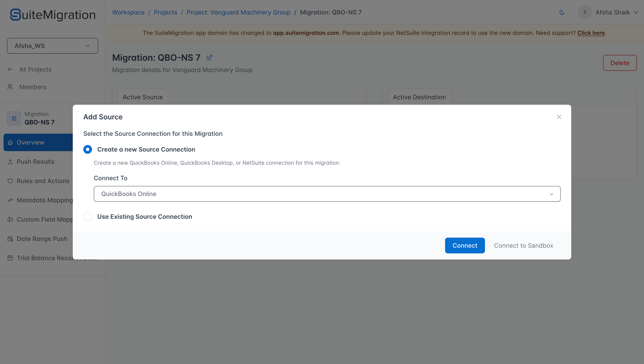Open Rules and Actions page
This screenshot has width=644, height=364.
43,181
